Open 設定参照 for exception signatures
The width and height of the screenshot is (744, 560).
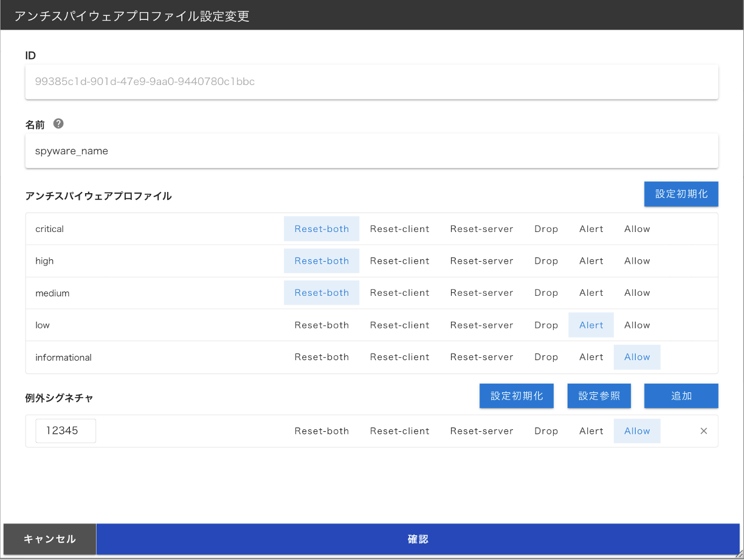pos(599,395)
